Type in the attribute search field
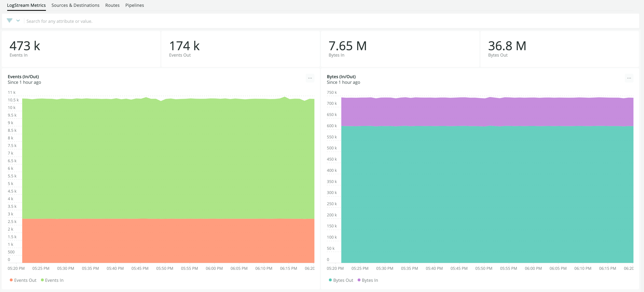 click(59, 21)
